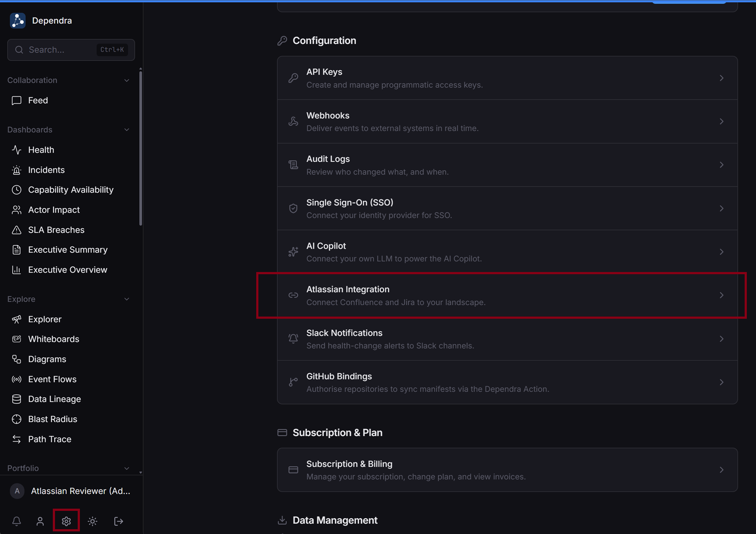Click the API Keys key icon
Image resolution: width=756 pixels, height=534 pixels.
293,78
